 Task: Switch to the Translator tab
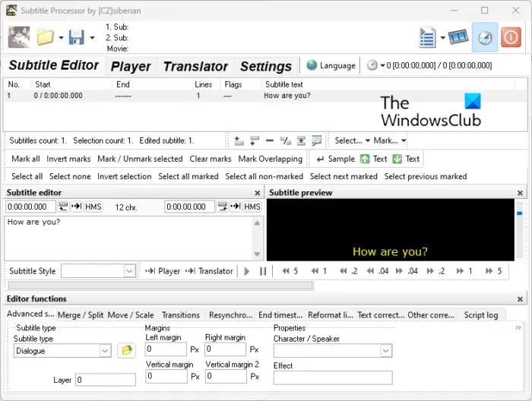tap(195, 66)
